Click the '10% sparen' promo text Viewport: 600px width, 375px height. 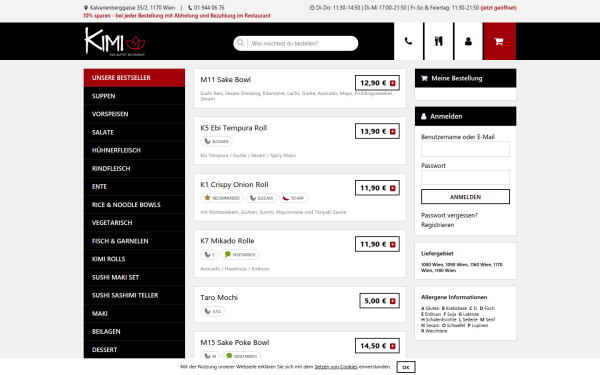coord(177,16)
